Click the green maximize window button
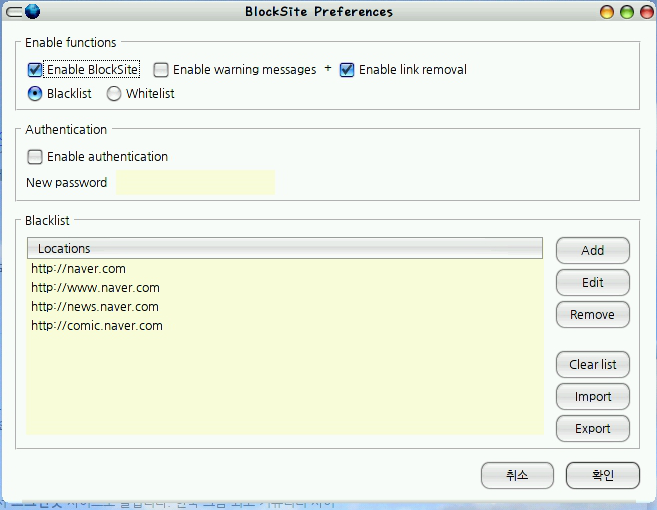Viewport: 657px width, 510px height. 627,12
